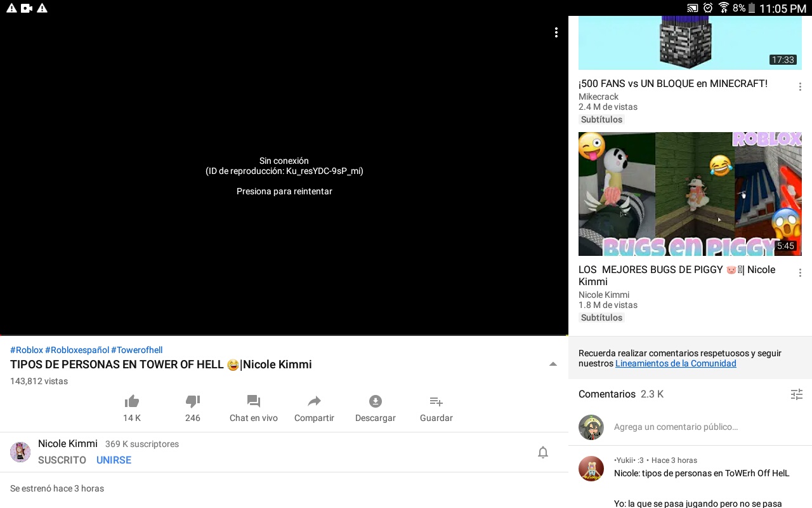This screenshot has height=508, width=812.
Task: Tap Se estrenó hace 3 horas text
Action: click(x=57, y=489)
